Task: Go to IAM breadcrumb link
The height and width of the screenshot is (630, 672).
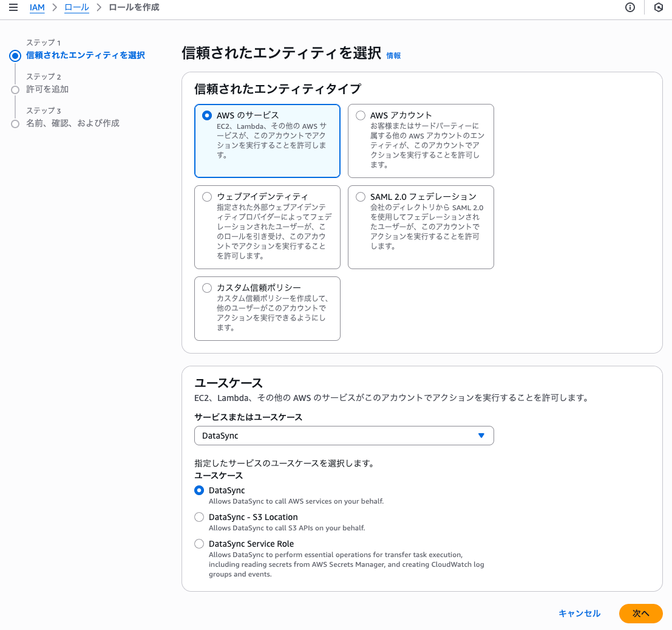Action: point(37,7)
